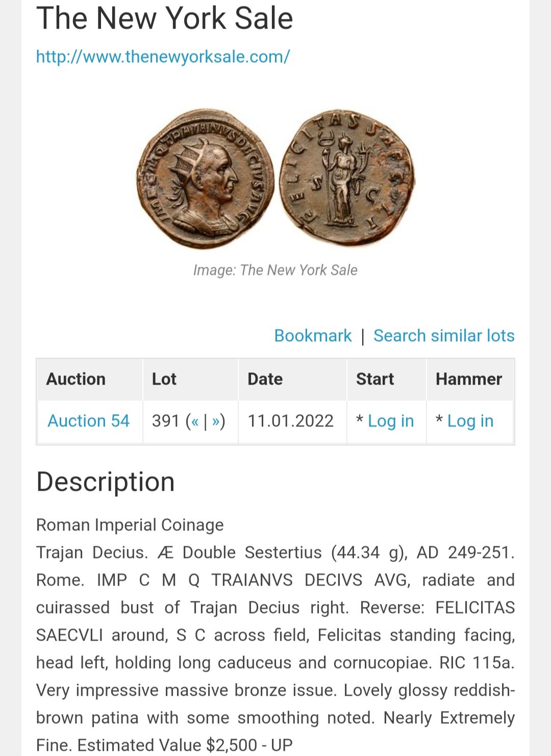Open thenewyorksale.com website link

(163, 57)
